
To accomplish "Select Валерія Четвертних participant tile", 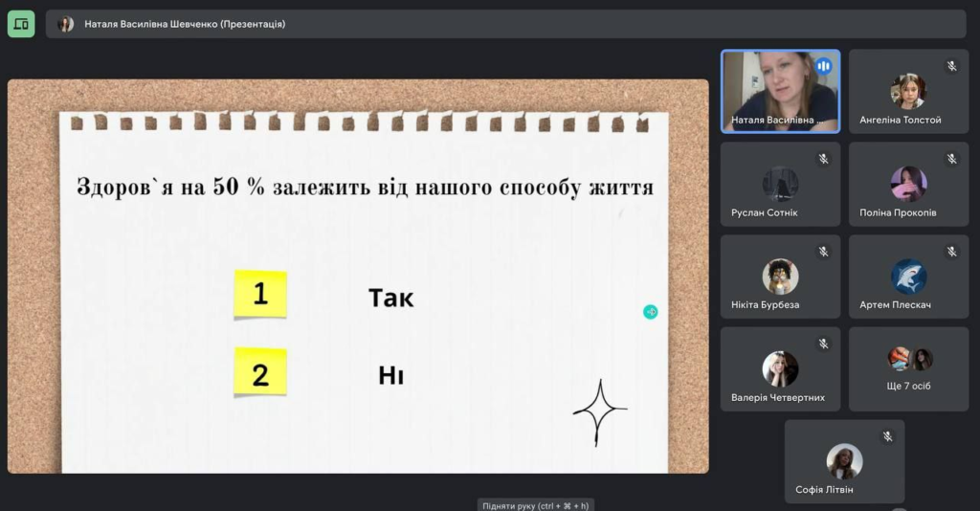I will (x=781, y=369).
